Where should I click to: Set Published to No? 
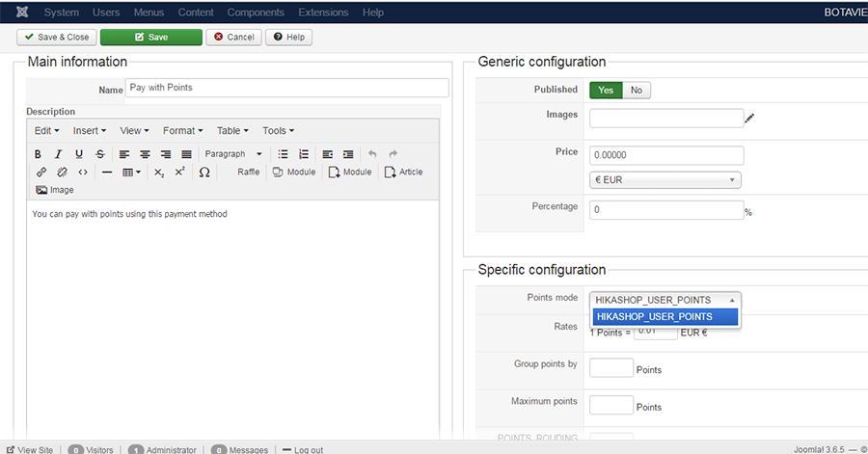637,91
